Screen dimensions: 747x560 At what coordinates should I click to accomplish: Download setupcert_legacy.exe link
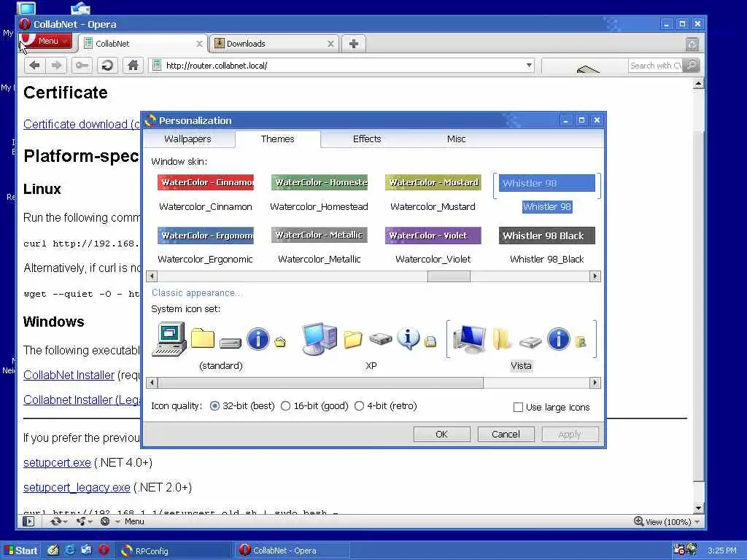tap(77, 487)
